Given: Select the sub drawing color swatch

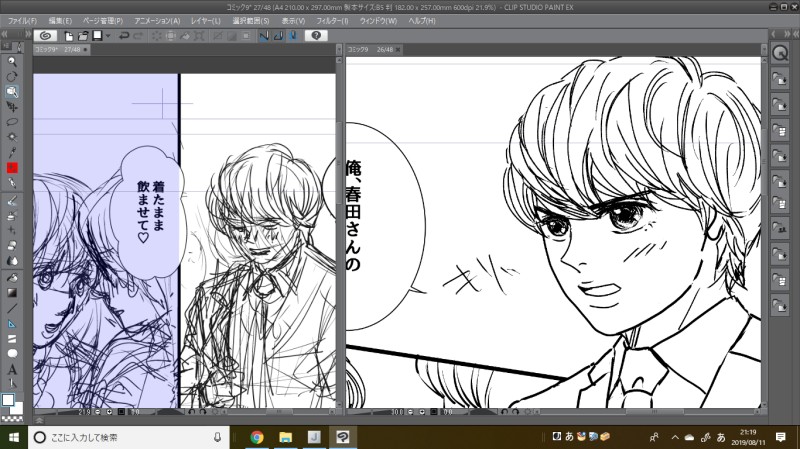Looking at the screenshot, I should coord(17,408).
